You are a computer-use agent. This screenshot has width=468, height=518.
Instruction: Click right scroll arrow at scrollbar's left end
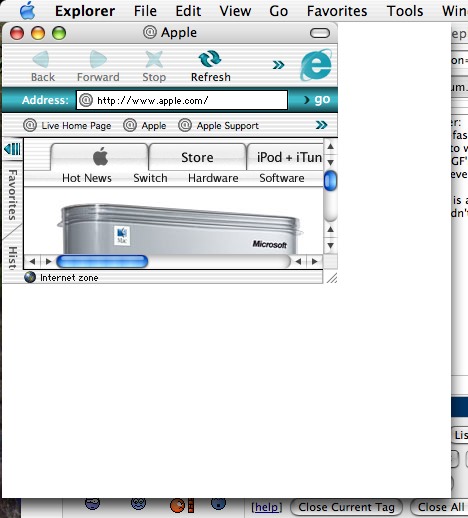pyautogui.click(x=48, y=262)
